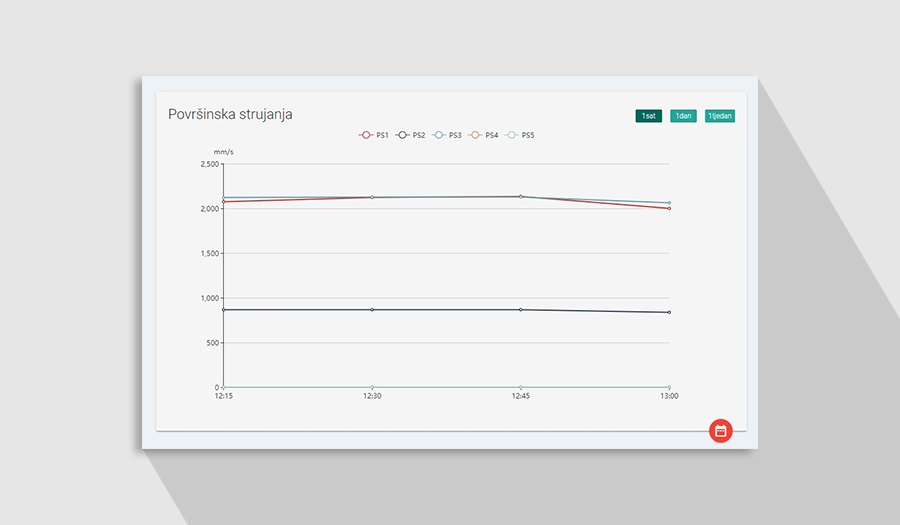Click the '2,500' y-axis label
The image size is (900, 525).
[x=210, y=164]
